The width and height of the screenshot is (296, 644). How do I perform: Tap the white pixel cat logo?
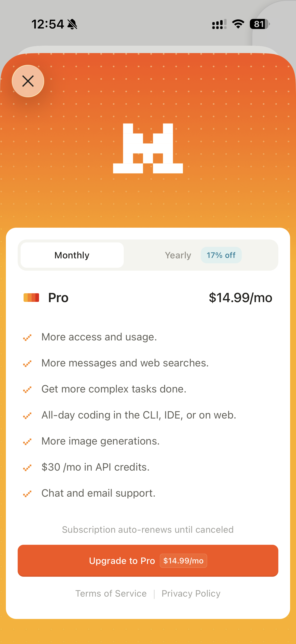point(148,148)
